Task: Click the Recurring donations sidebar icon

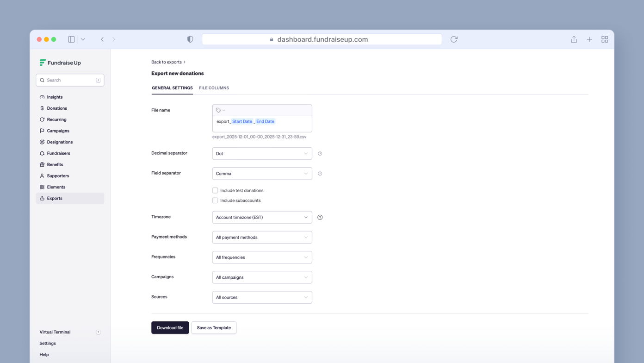Action: [x=42, y=119]
